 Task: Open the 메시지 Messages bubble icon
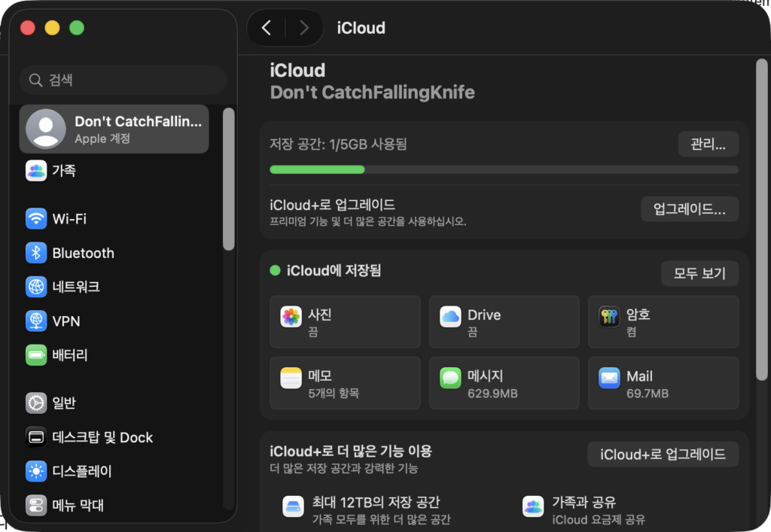pyautogui.click(x=450, y=378)
